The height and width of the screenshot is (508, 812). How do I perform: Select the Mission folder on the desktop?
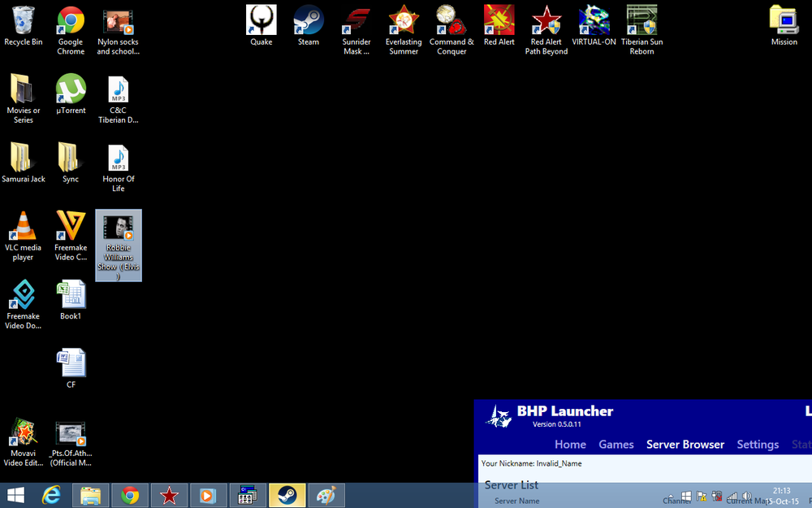pyautogui.click(x=784, y=26)
